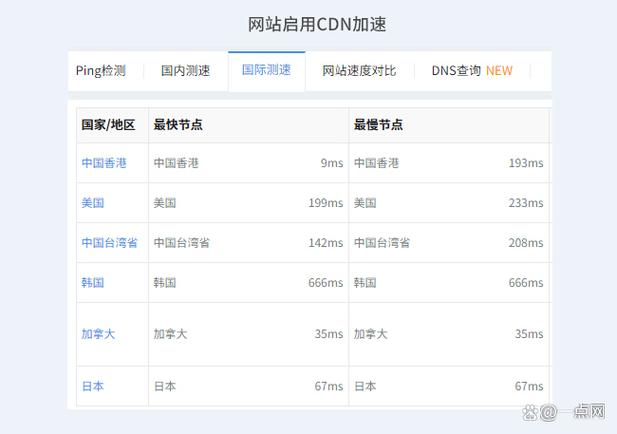Click the 142ms fastest node value
617x434 pixels.
(326, 243)
